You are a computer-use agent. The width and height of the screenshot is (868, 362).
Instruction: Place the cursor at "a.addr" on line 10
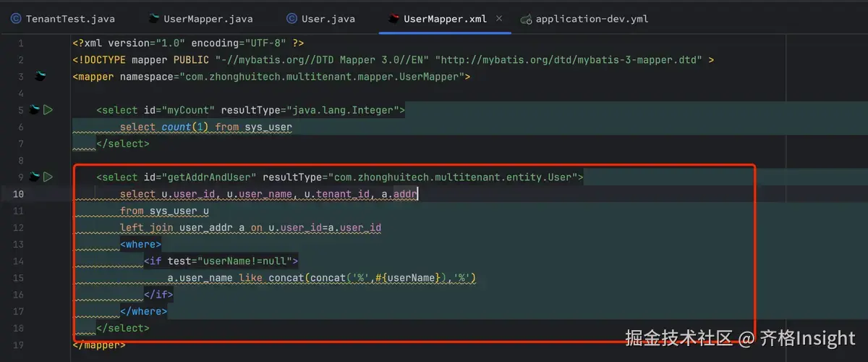tap(399, 194)
